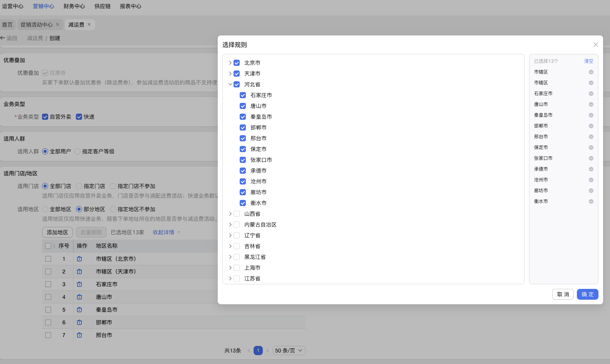Expand the 山西省 tree node
This screenshot has width=610, height=364.
(230, 214)
